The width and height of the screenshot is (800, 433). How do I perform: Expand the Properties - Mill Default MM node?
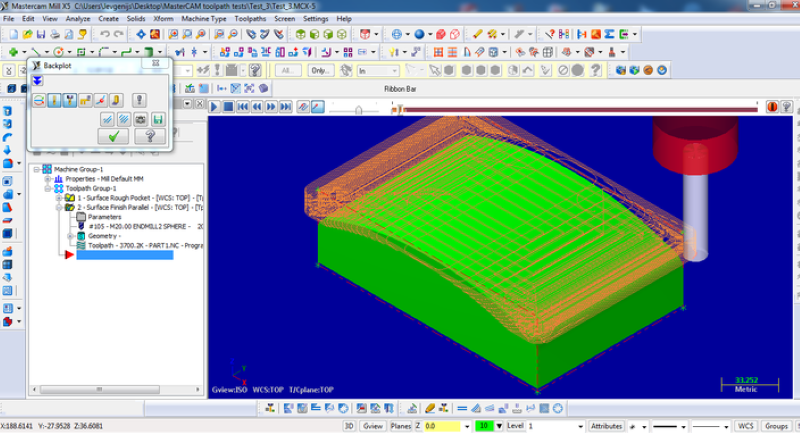[47, 178]
